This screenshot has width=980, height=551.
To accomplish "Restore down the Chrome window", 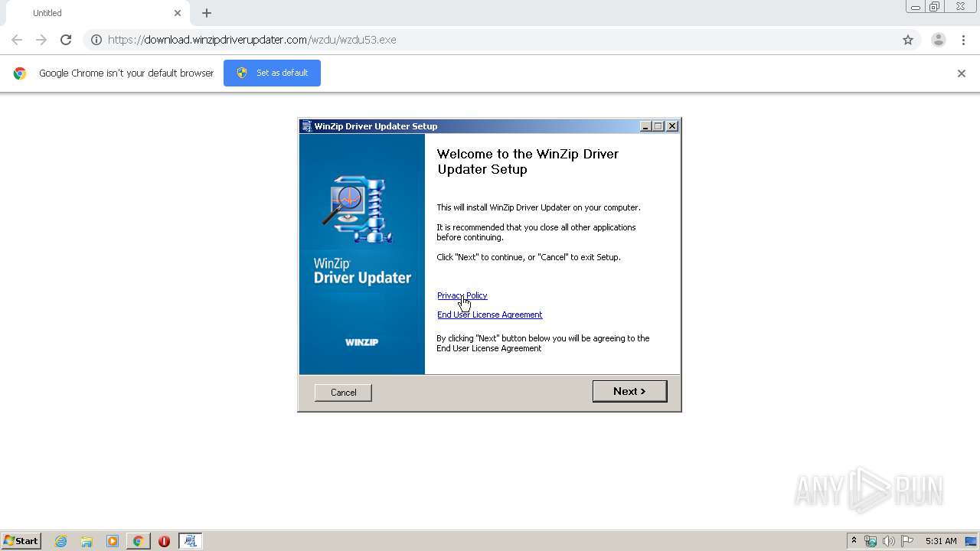I will [935, 7].
